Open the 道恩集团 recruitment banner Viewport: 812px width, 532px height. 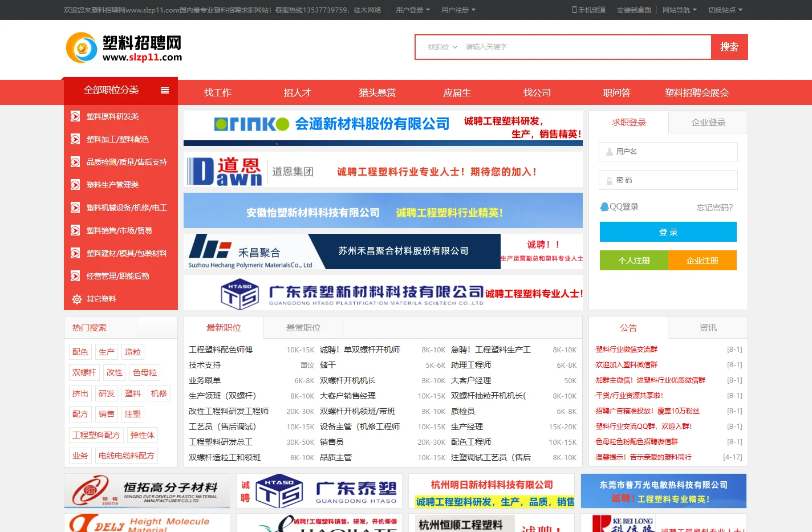coord(383,169)
